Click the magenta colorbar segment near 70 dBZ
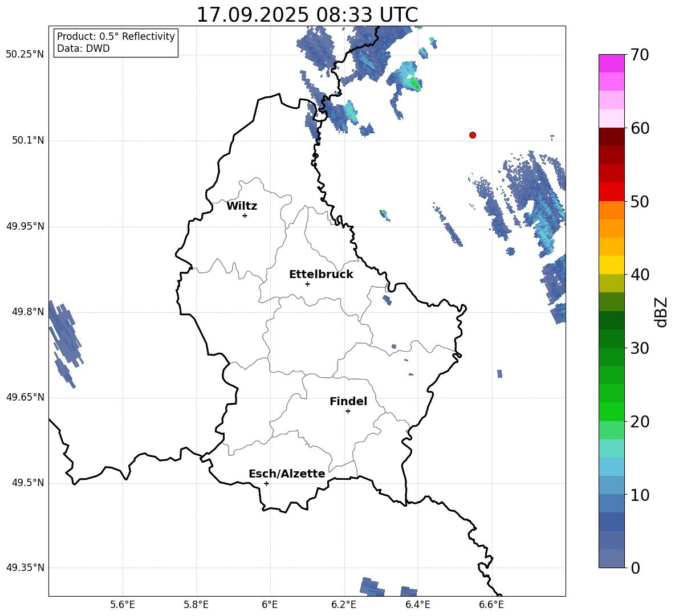This screenshot has height=616, width=675. click(x=611, y=63)
